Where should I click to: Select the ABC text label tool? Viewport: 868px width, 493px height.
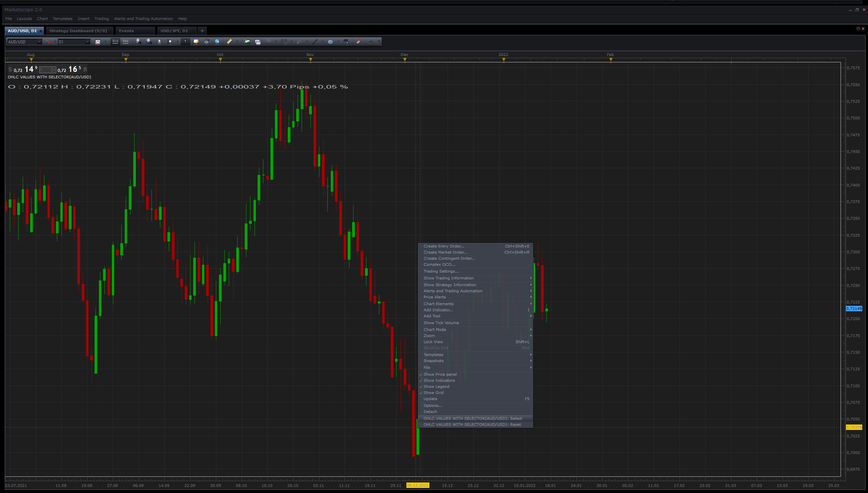346,41
